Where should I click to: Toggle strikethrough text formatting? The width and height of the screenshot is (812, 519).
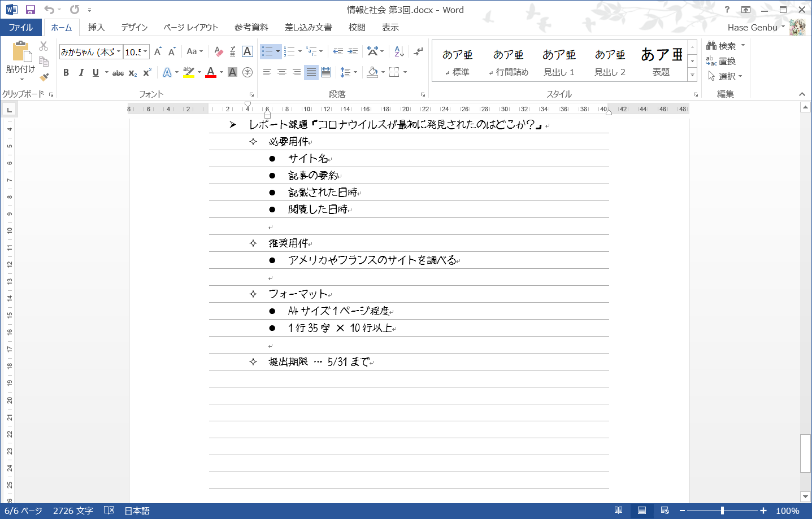pyautogui.click(x=118, y=72)
